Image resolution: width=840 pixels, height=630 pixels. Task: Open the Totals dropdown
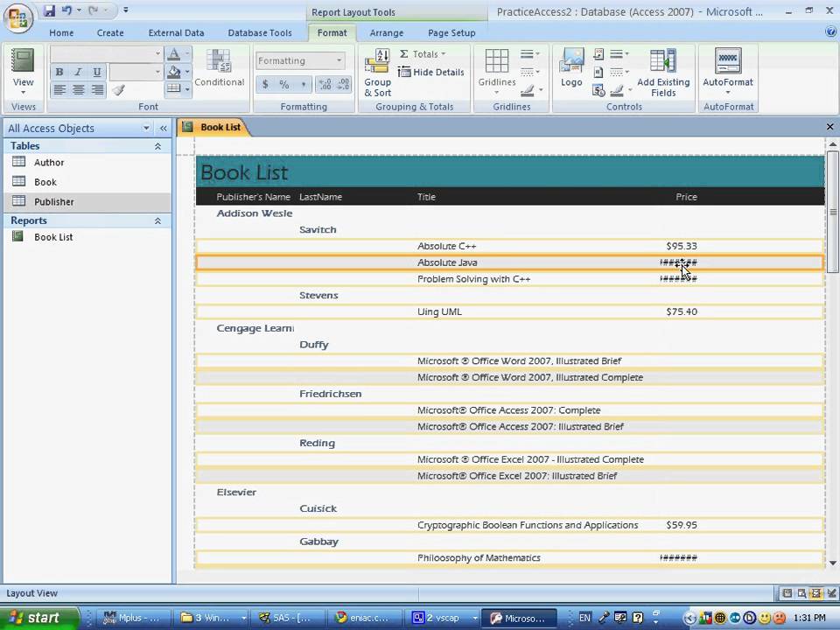[x=423, y=53]
